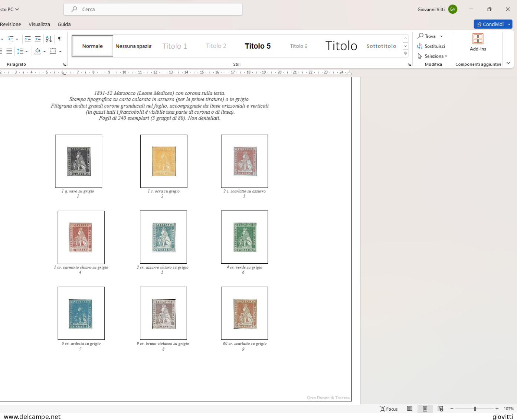Toggle show paragraph marks

[60, 39]
